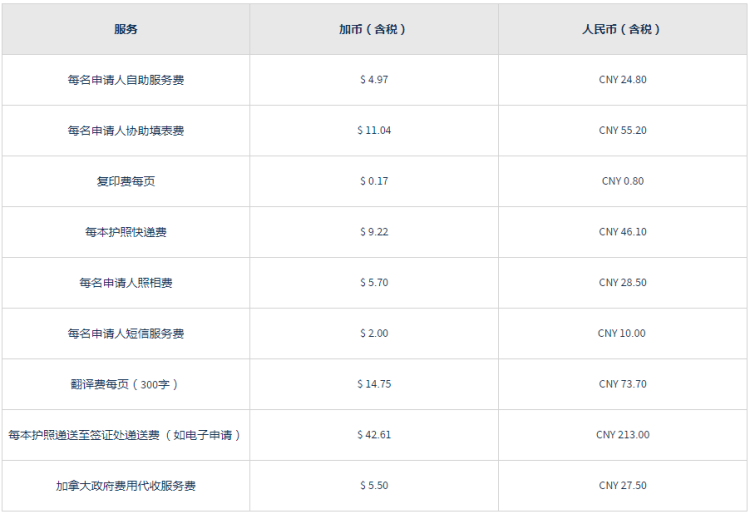Select the 复印费每页 service cell
The height and width of the screenshot is (514, 750).
tap(126, 181)
